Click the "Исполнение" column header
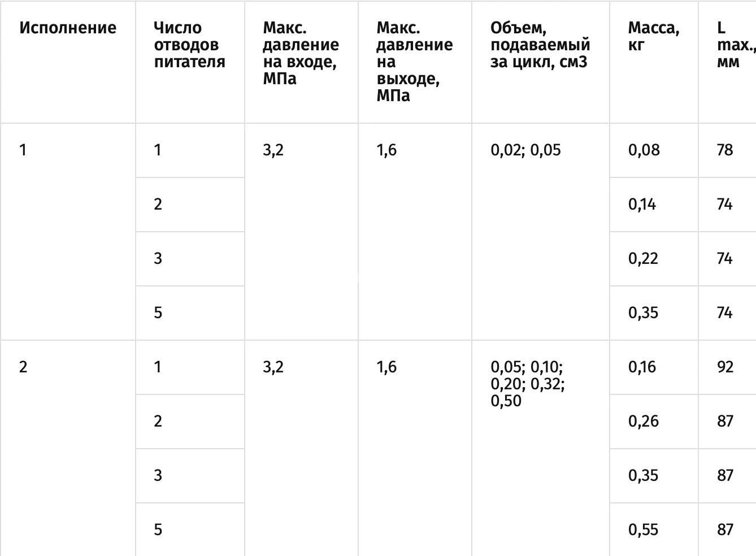 [x=68, y=28]
